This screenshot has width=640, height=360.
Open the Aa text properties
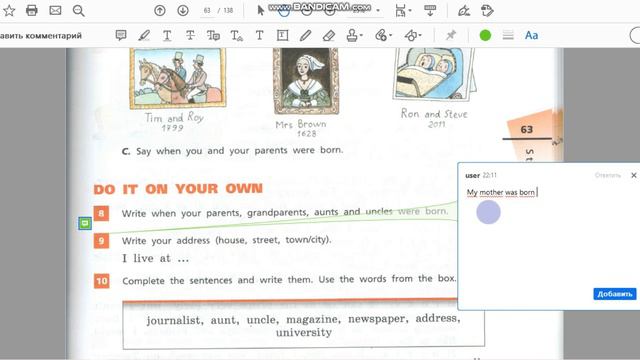(x=531, y=36)
